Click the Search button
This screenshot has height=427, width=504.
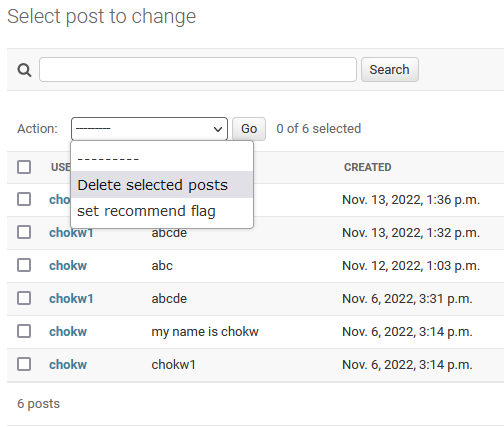coord(390,70)
